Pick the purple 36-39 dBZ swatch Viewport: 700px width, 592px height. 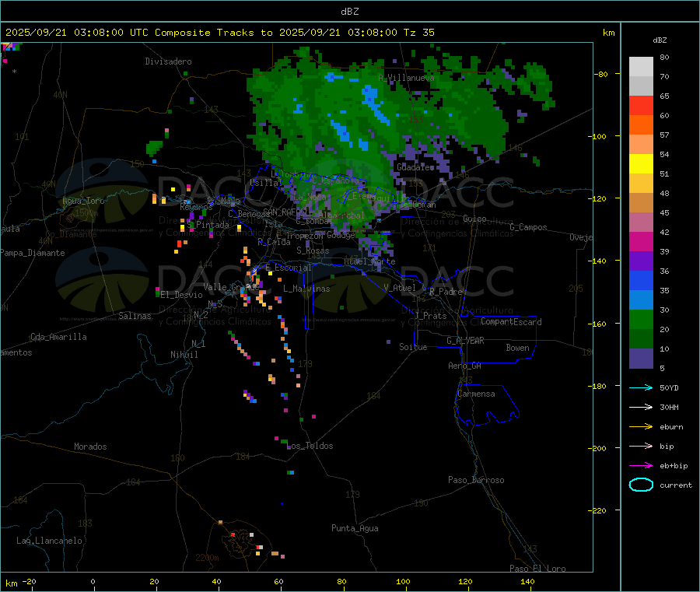641,261
